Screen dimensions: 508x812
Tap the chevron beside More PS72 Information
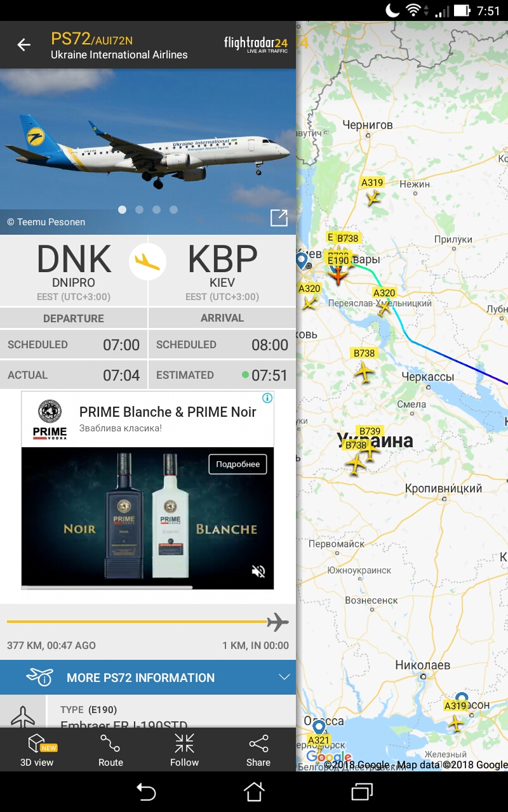(x=284, y=678)
